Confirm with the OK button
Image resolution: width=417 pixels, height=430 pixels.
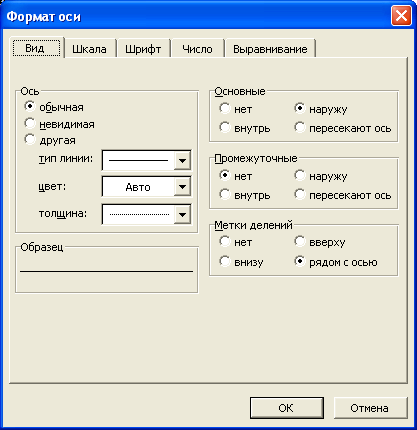tap(287, 408)
